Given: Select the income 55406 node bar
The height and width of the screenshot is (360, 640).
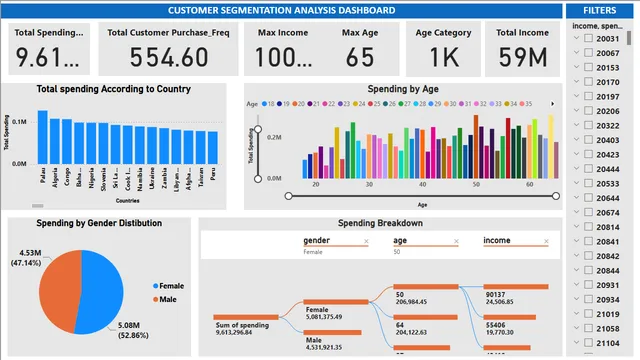Looking at the screenshot, I should pyautogui.click(x=510, y=317).
